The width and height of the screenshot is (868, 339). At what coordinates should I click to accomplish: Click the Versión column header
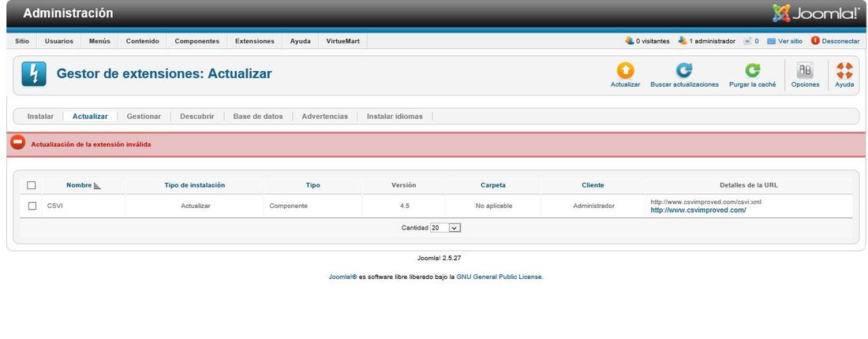coord(403,185)
